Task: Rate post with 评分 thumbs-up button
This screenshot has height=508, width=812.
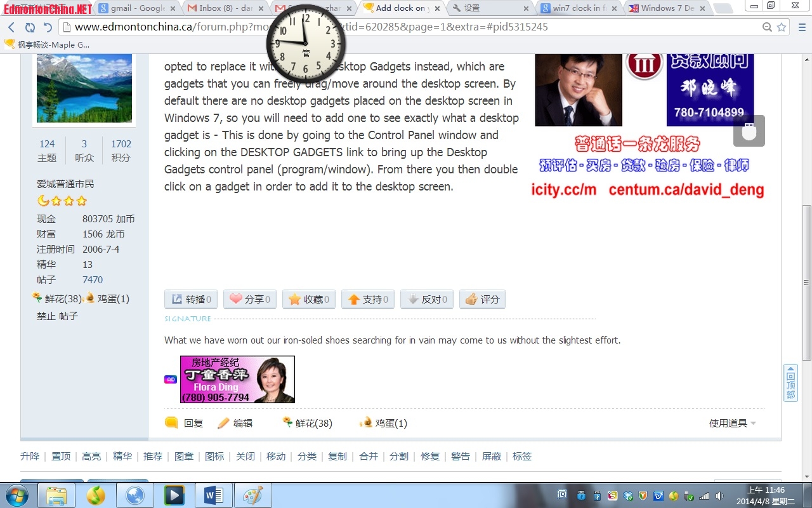Action: (482, 300)
